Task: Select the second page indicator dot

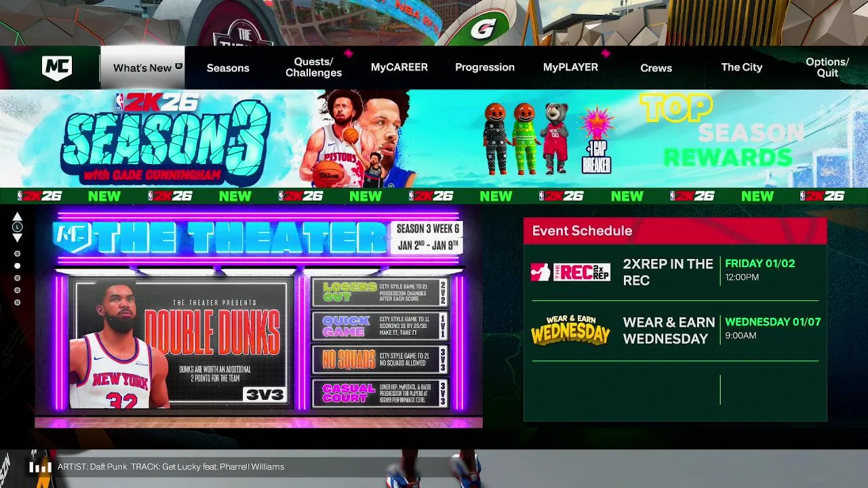Action: pos(18,266)
